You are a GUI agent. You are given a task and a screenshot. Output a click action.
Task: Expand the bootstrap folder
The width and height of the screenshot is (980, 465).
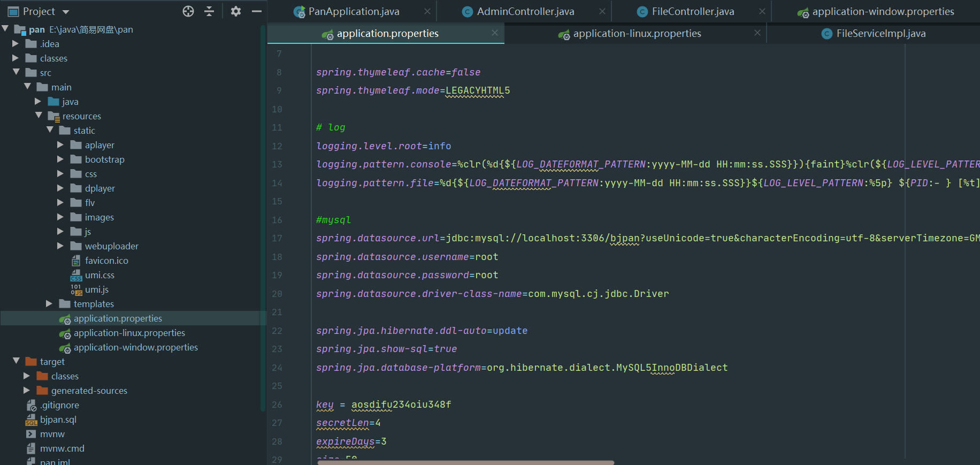click(x=60, y=159)
